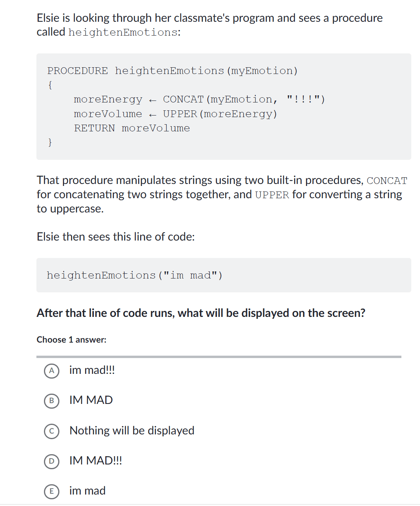Mark radio option E

click(51, 491)
